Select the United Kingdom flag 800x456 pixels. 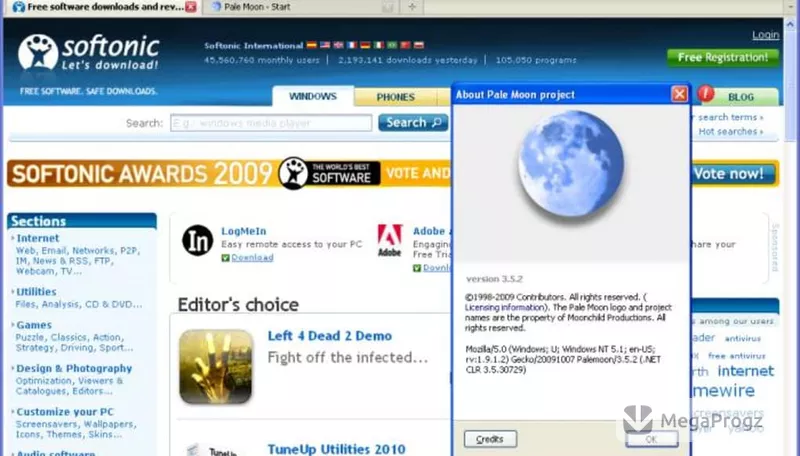(x=338, y=45)
